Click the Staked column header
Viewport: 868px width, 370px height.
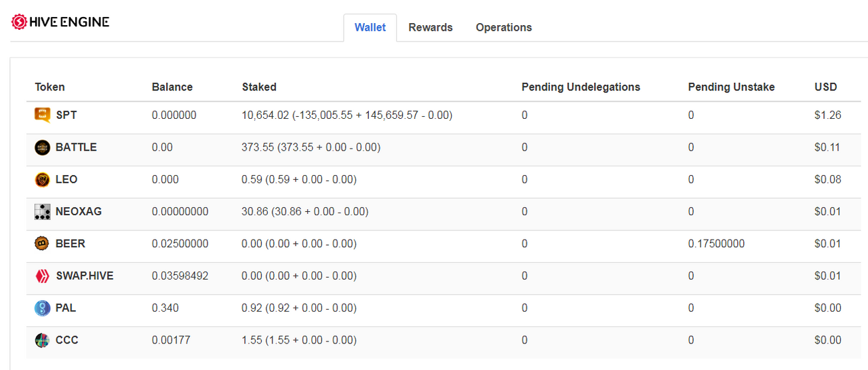point(259,87)
